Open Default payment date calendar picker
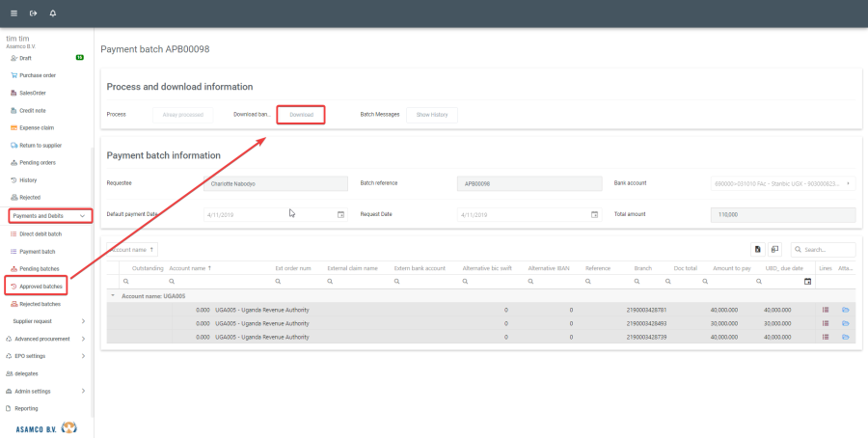868x438 pixels. [x=340, y=215]
